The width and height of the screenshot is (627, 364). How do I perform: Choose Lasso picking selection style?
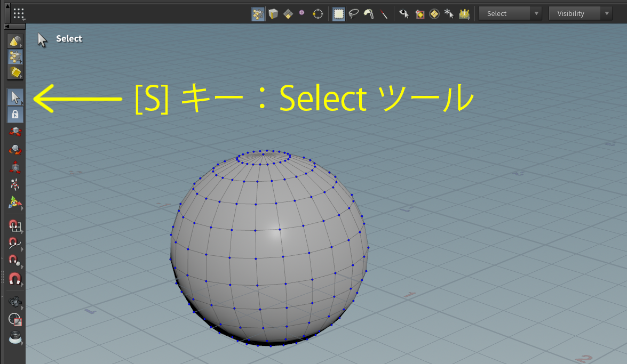353,14
